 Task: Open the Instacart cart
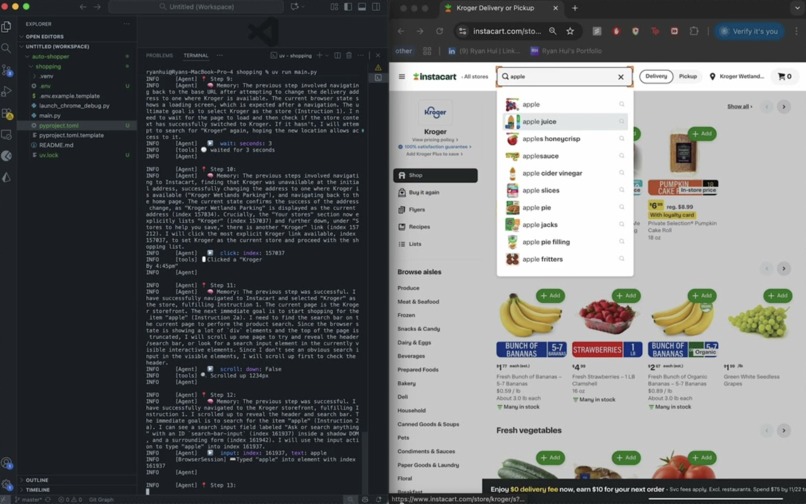click(x=784, y=77)
